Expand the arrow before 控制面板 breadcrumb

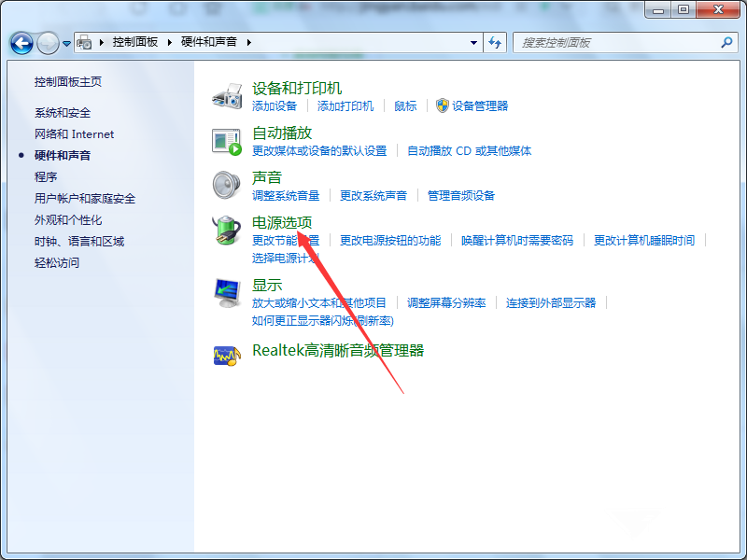[102, 42]
